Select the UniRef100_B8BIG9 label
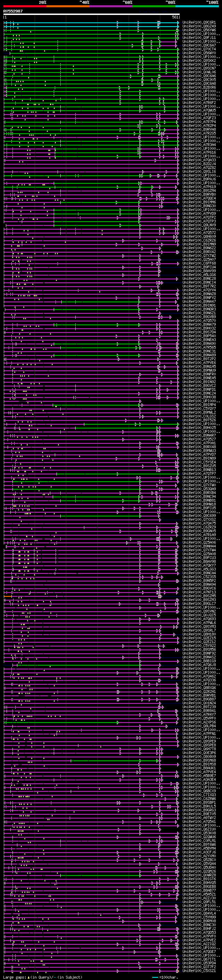 199,661
